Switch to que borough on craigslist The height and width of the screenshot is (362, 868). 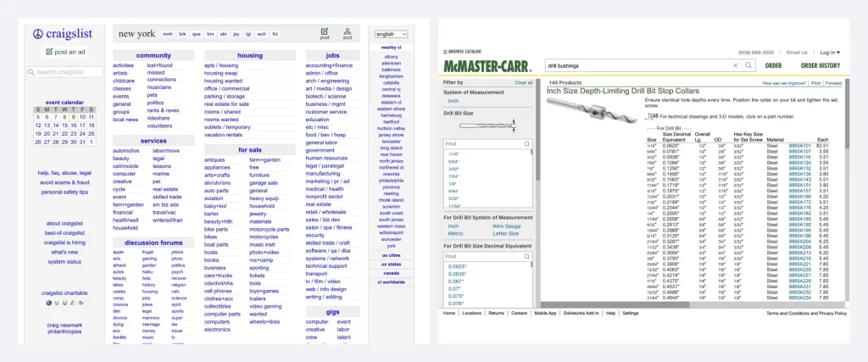point(197,34)
